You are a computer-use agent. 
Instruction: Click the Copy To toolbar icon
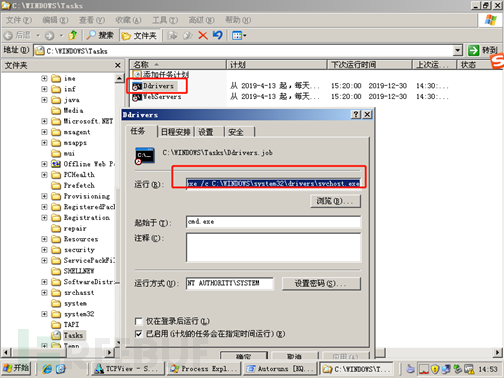pyautogui.click(x=188, y=35)
